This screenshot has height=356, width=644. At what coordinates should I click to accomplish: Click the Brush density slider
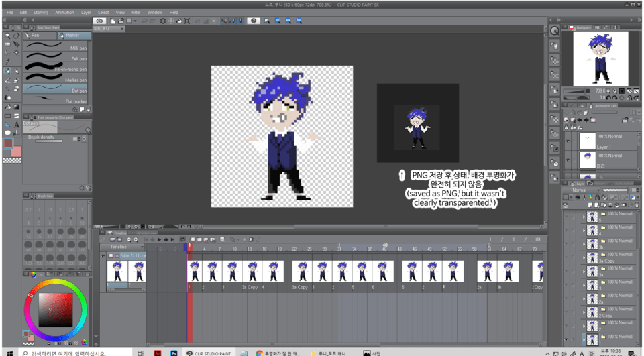[x=48, y=140]
